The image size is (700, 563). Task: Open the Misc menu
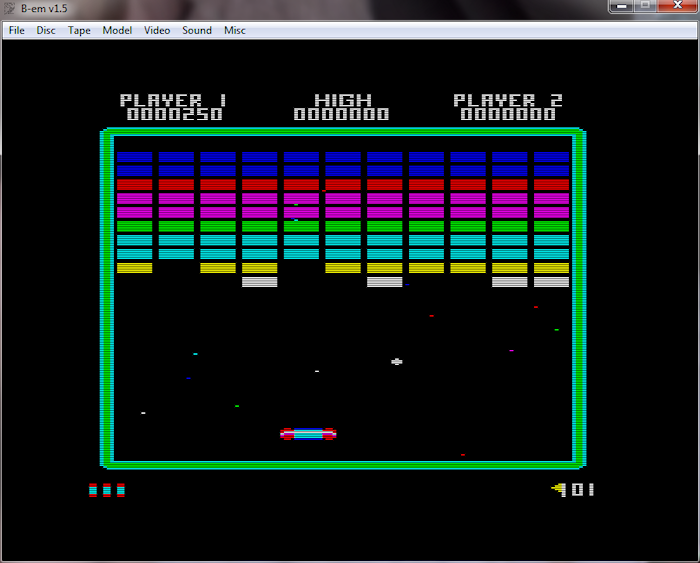click(234, 30)
